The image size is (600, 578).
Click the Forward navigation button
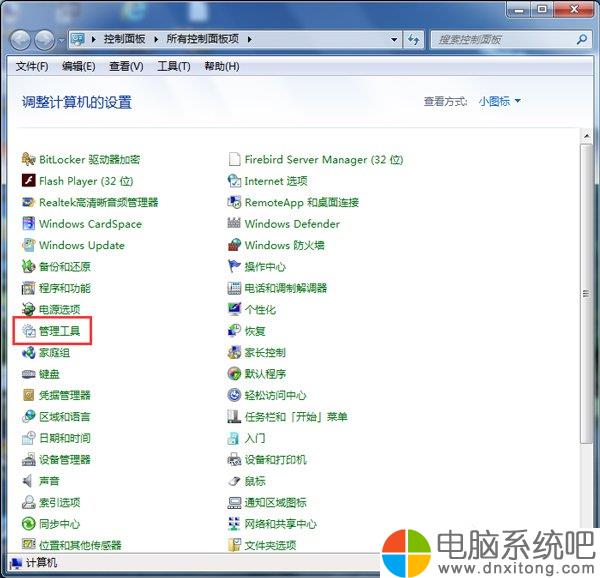[x=44, y=40]
